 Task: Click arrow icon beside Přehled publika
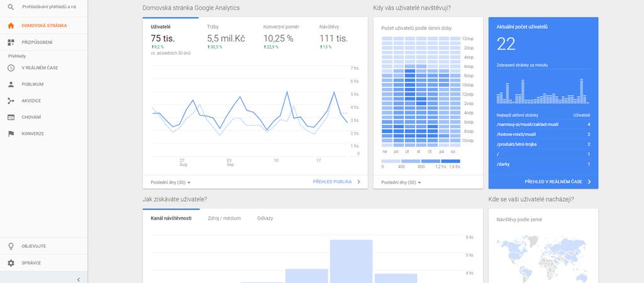pyautogui.click(x=358, y=182)
